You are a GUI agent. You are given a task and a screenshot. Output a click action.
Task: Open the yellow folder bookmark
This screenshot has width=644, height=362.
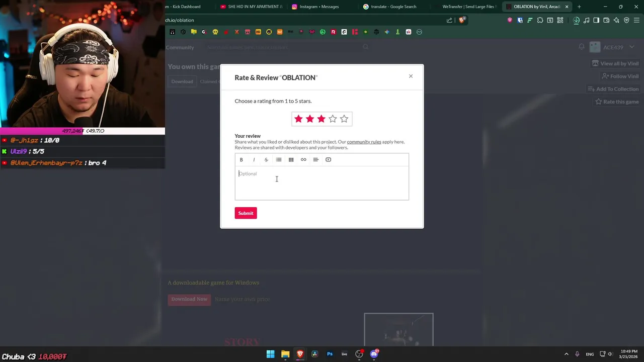tap(194, 32)
